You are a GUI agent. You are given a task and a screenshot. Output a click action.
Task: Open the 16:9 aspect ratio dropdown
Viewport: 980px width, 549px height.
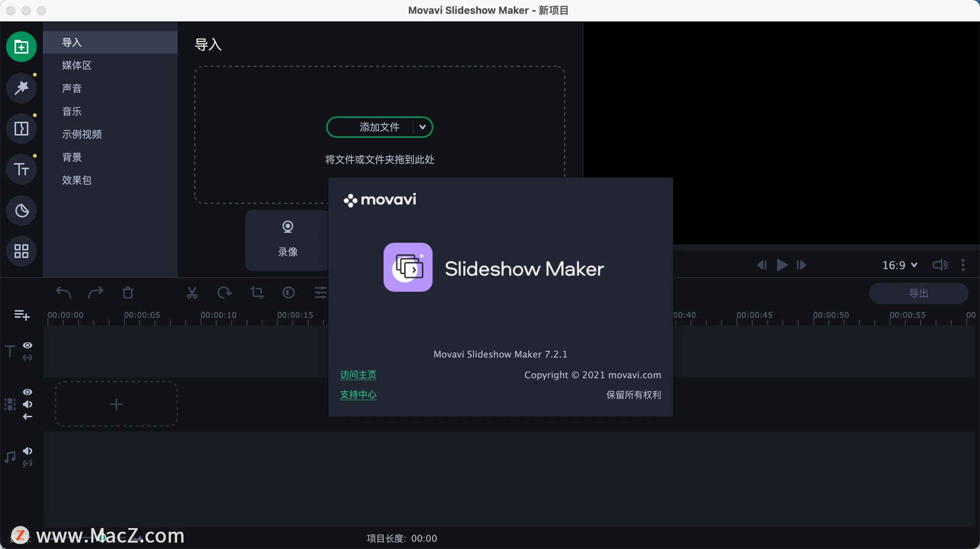(900, 265)
